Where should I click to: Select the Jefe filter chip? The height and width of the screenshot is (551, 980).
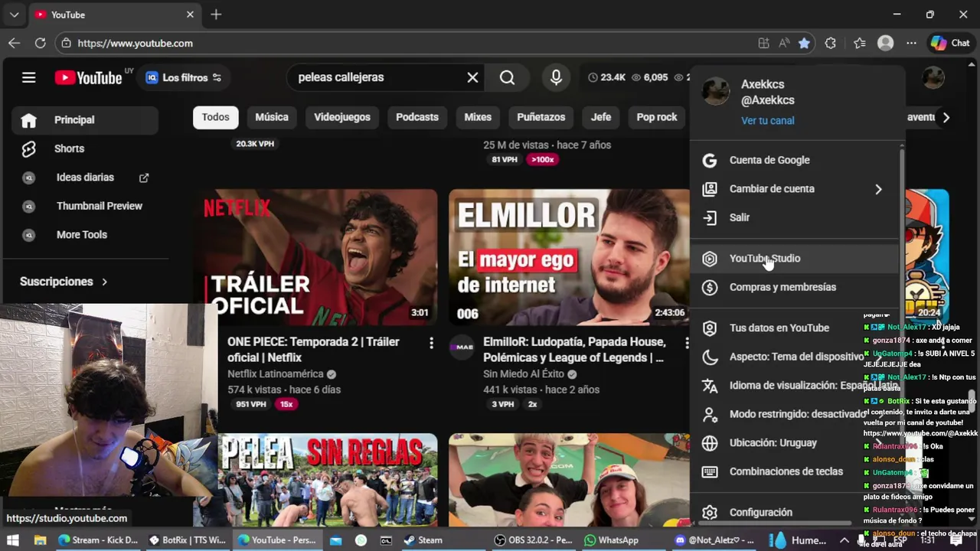[601, 117]
